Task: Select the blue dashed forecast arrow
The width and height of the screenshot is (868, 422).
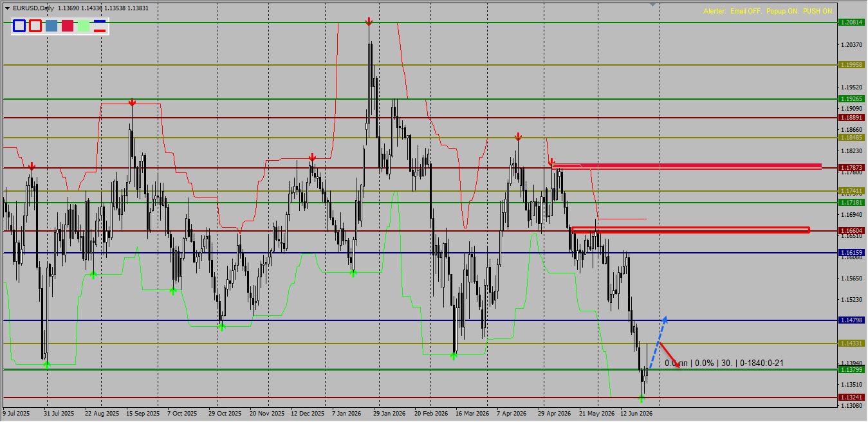Action: tap(658, 343)
